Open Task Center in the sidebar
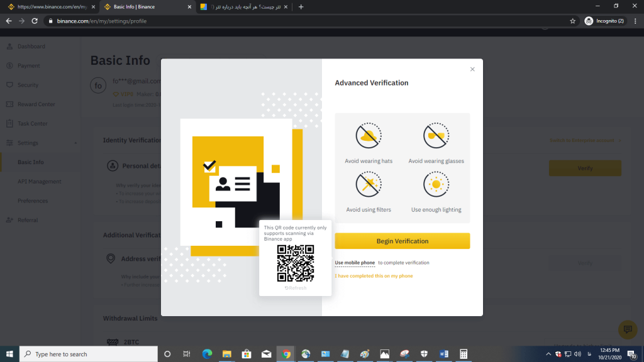The height and width of the screenshot is (362, 644). click(33, 124)
